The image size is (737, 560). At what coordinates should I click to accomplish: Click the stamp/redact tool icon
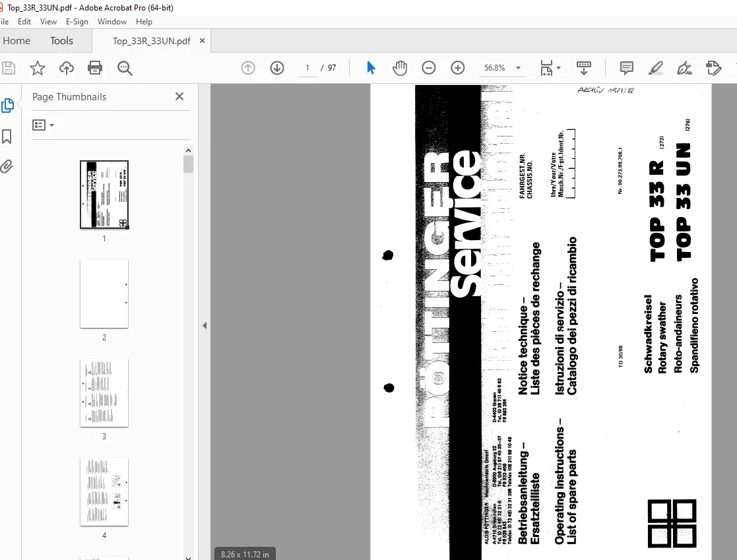[x=713, y=68]
